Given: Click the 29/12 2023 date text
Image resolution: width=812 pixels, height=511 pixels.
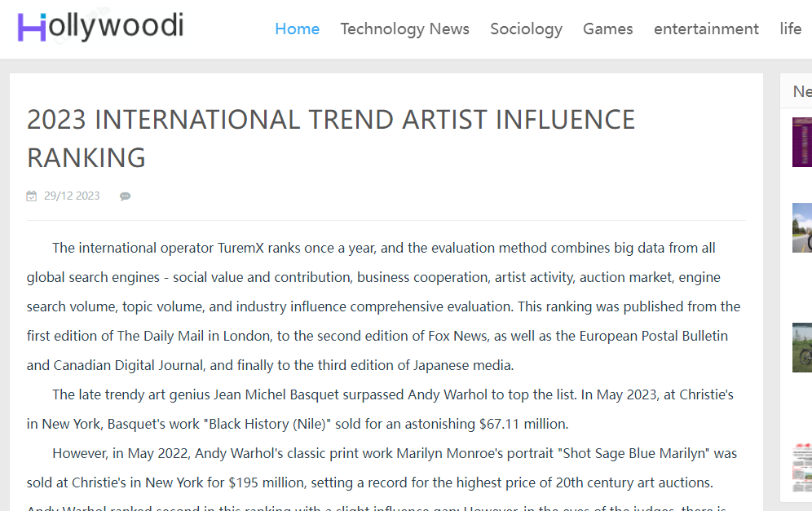Looking at the screenshot, I should 72,196.
